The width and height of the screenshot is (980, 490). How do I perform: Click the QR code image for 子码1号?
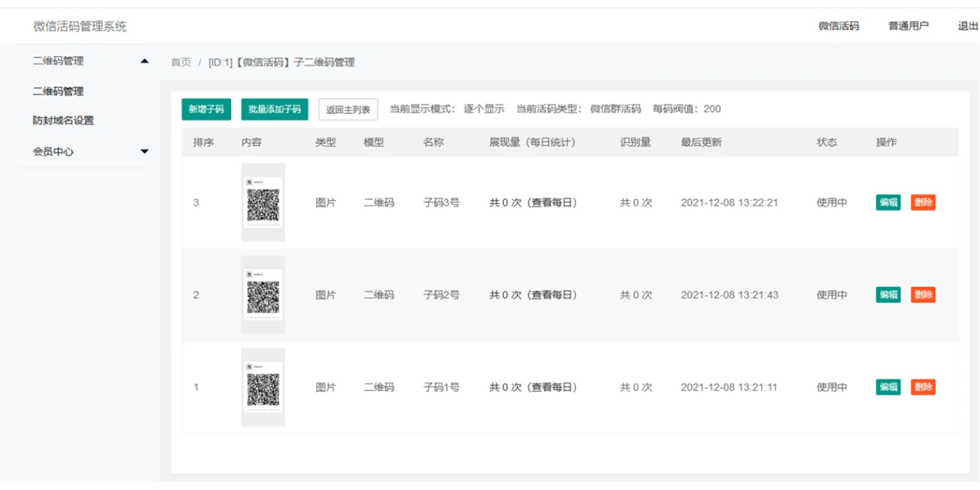pyautogui.click(x=263, y=387)
